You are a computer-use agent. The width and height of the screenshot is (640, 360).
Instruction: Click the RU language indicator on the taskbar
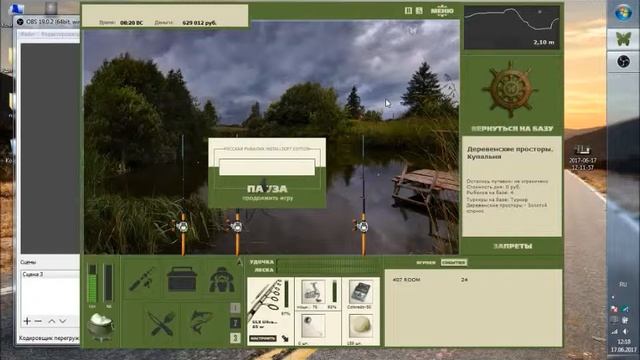click(x=623, y=284)
